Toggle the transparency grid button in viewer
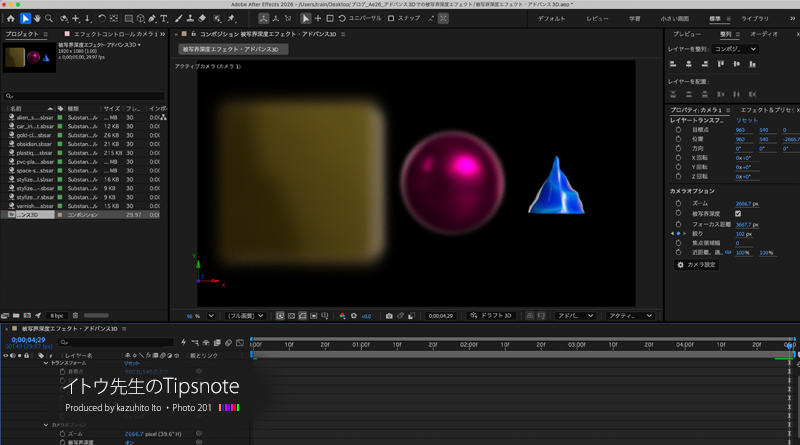The width and height of the screenshot is (800, 445). coord(291,316)
